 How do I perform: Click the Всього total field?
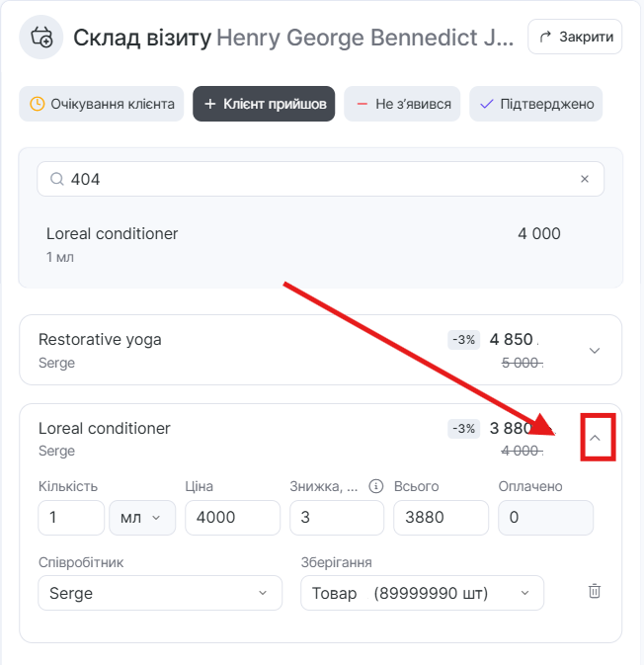[x=441, y=518]
